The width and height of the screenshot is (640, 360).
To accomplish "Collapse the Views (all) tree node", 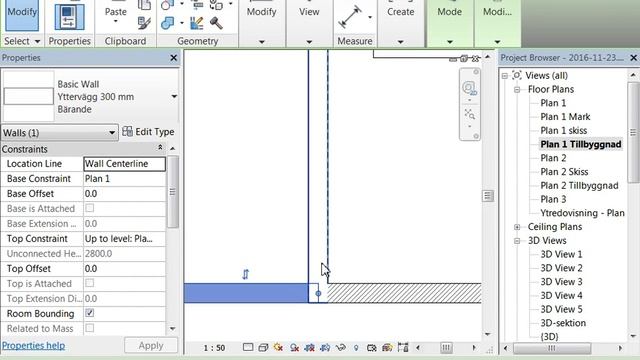I will (x=505, y=76).
